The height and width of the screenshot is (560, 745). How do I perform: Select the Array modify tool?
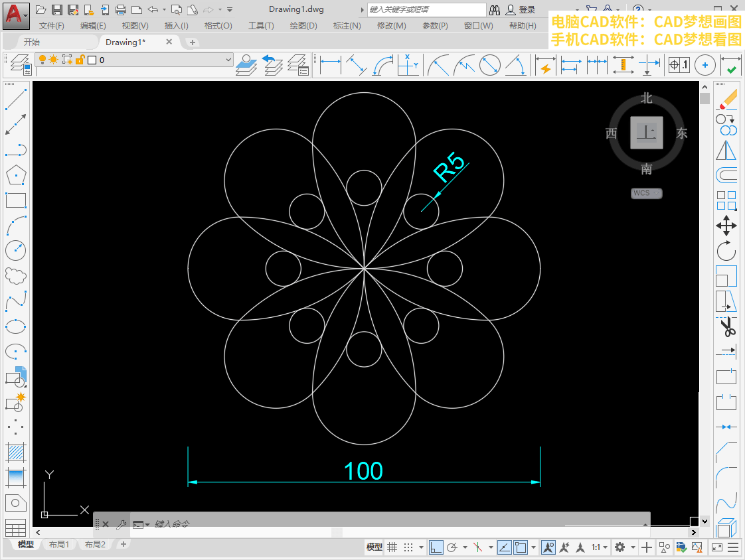(726, 200)
